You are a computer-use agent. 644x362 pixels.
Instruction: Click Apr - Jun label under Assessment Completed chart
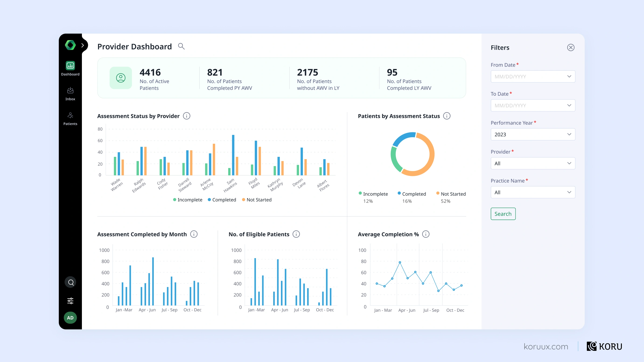(x=147, y=310)
